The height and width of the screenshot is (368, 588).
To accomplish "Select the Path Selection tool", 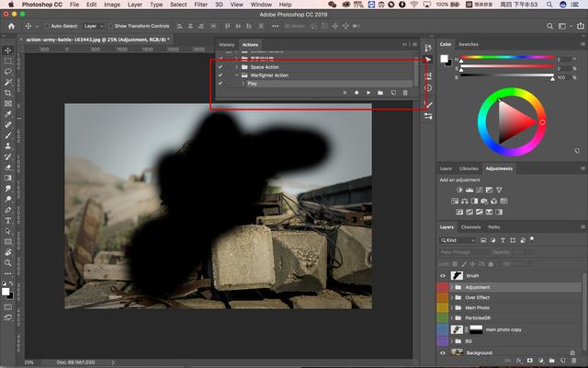I will click(8, 231).
